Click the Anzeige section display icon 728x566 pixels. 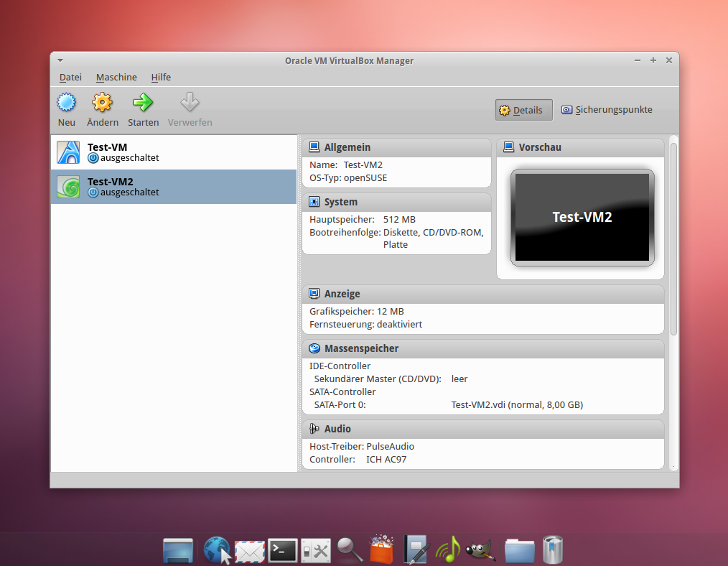click(x=314, y=294)
